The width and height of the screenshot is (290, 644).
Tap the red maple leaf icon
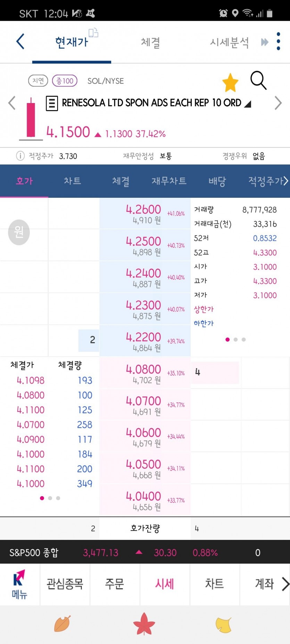144,624
